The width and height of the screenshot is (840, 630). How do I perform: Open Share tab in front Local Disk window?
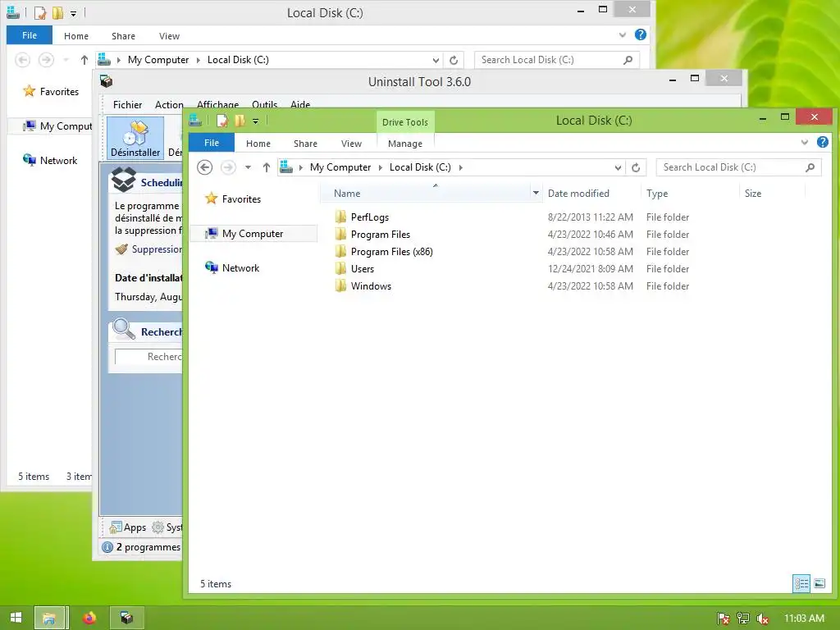pyautogui.click(x=305, y=144)
